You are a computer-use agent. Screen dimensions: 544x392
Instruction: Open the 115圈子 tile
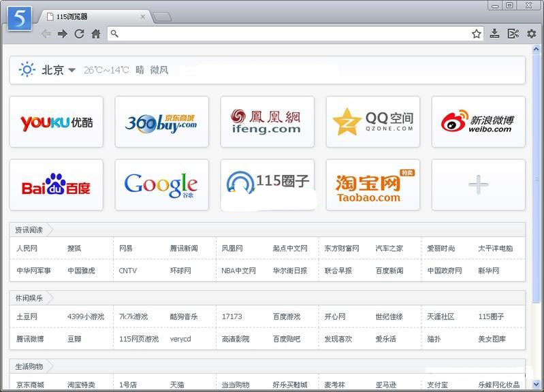pyautogui.click(x=267, y=184)
